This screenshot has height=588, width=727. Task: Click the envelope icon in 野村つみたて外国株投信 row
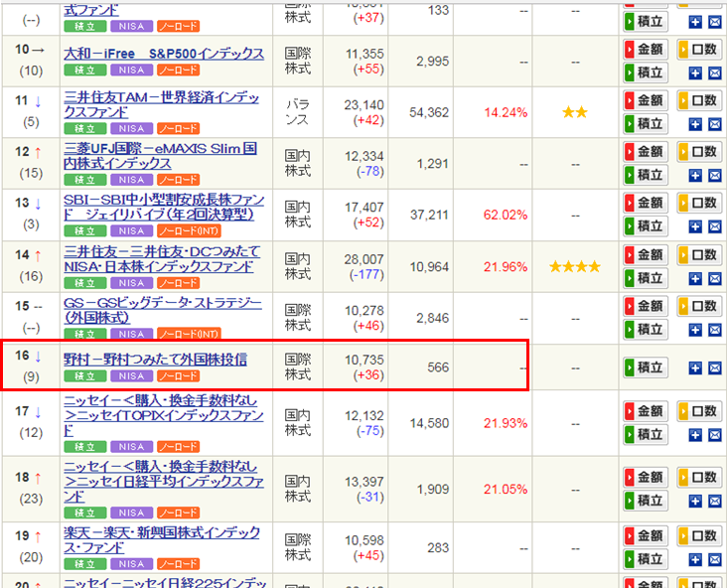pos(714,368)
